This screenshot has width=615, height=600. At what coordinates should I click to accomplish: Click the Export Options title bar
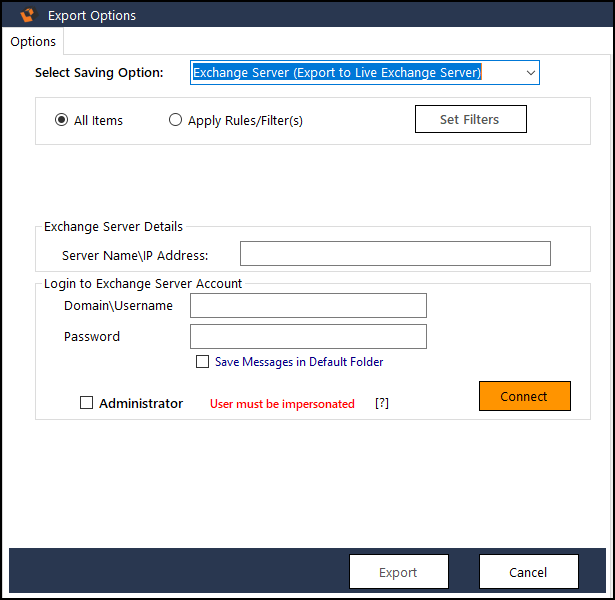pyautogui.click(x=308, y=15)
